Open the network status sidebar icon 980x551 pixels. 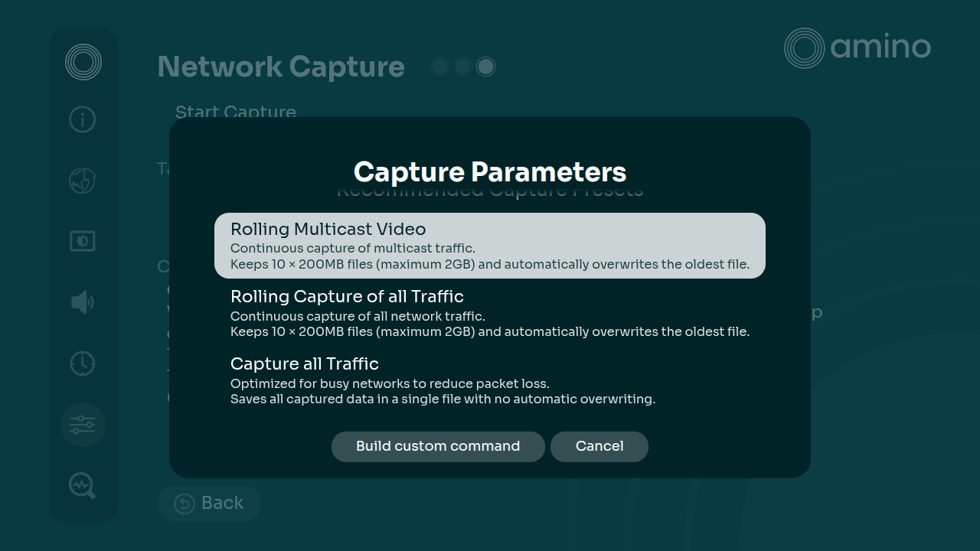click(x=82, y=180)
